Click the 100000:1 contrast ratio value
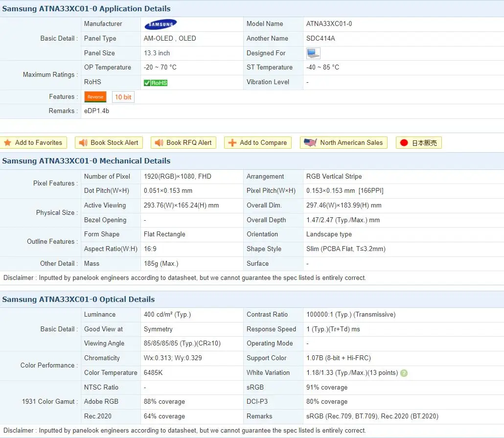Image resolution: width=504 pixels, height=438 pixels. (351, 315)
